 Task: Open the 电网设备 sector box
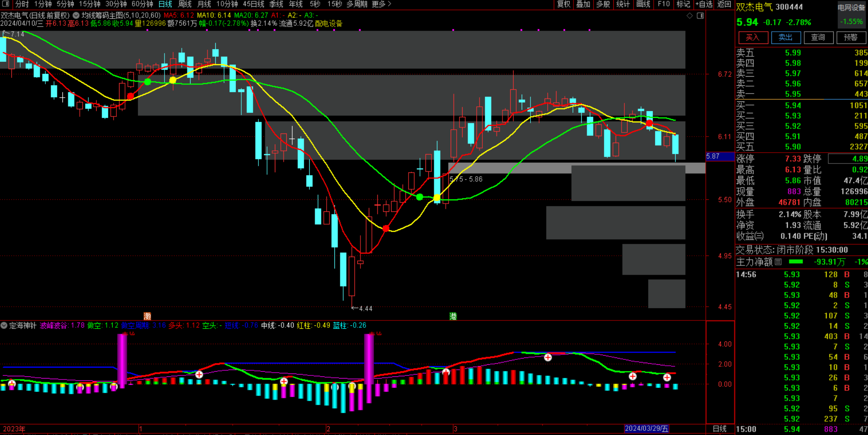click(x=852, y=14)
